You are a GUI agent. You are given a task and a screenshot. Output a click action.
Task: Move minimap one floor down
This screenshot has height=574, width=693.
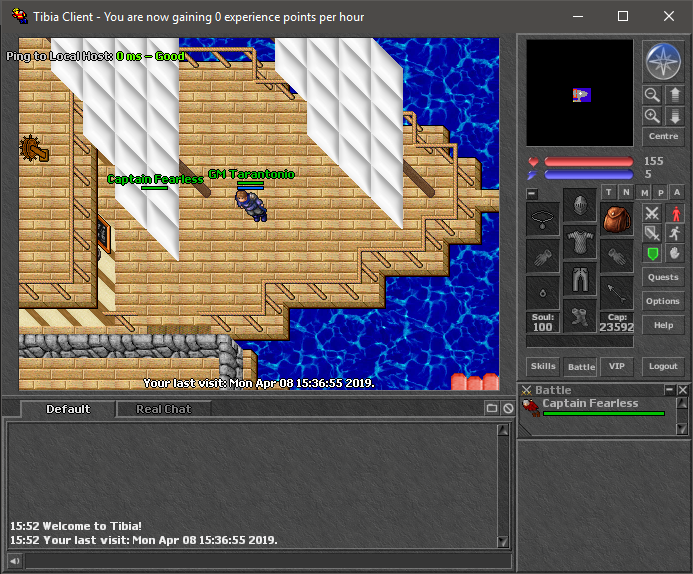tap(674, 116)
